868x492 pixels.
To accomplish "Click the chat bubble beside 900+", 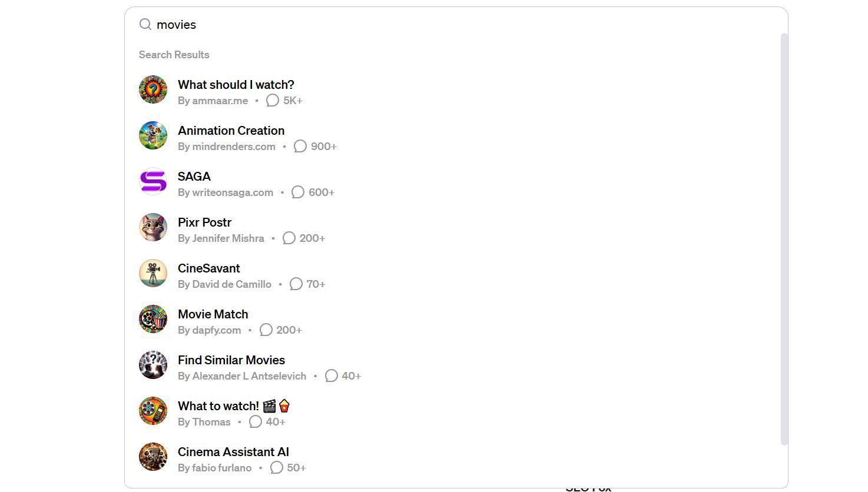I will click(x=300, y=146).
